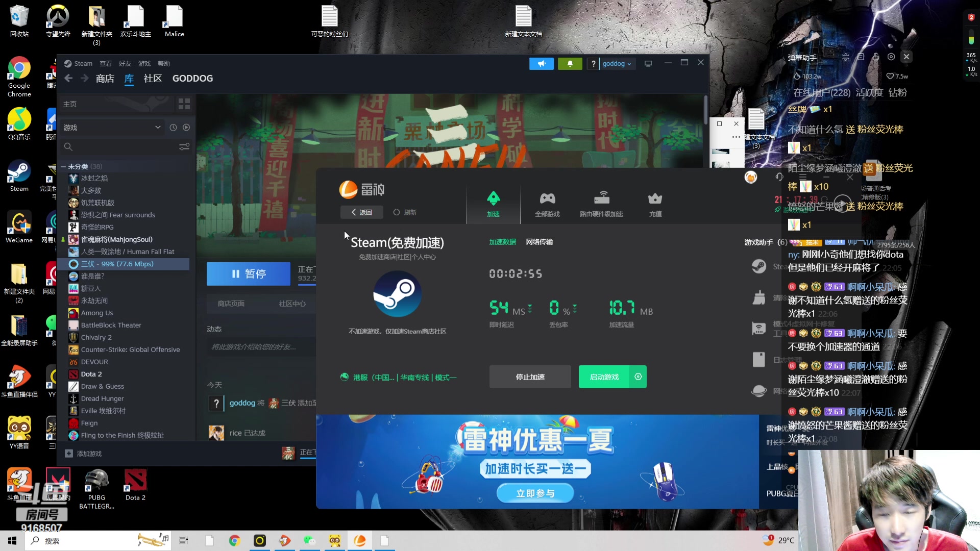980x551 pixels.
Task: Open Steam notifications bell
Action: tap(570, 64)
